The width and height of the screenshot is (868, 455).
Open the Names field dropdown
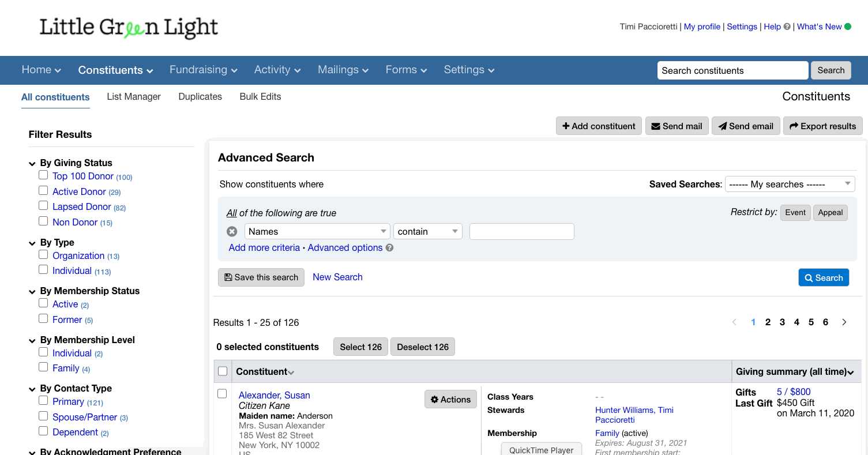click(x=317, y=231)
